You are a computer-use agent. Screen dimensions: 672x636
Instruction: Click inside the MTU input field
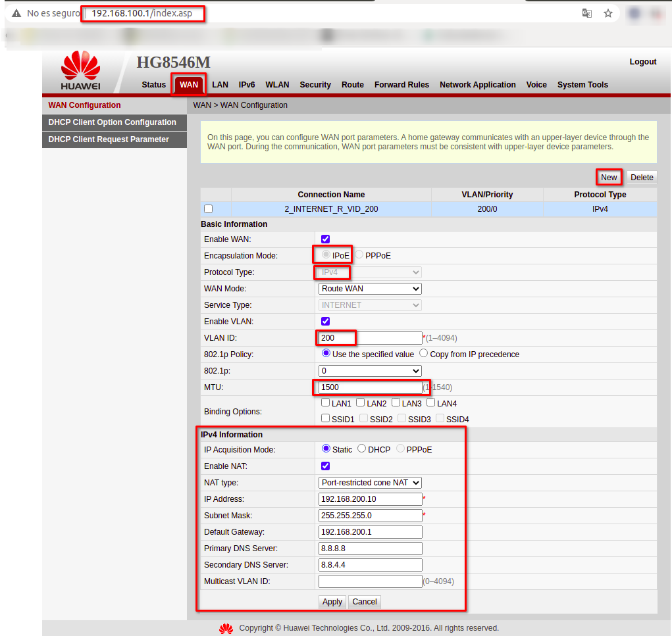tap(369, 387)
